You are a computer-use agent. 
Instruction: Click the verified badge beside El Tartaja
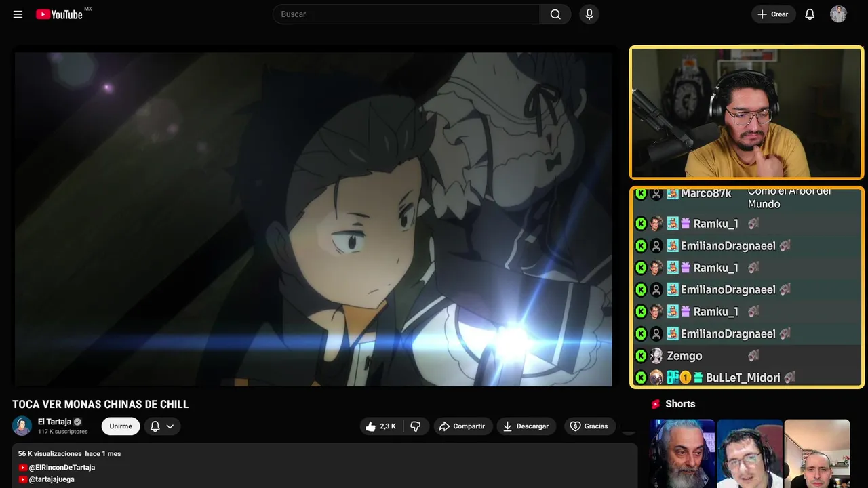pyautogui.click(x=77, y=422)
